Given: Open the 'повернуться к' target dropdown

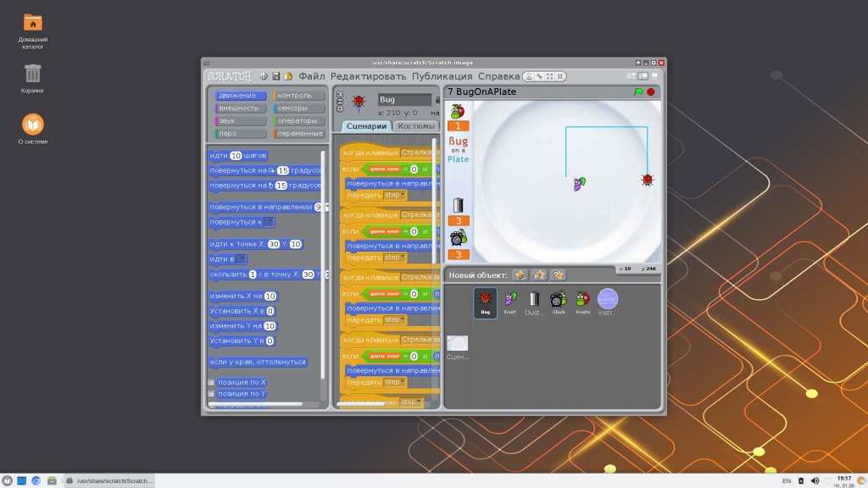Looking at the screenshot, I should (x=269, y=222).
